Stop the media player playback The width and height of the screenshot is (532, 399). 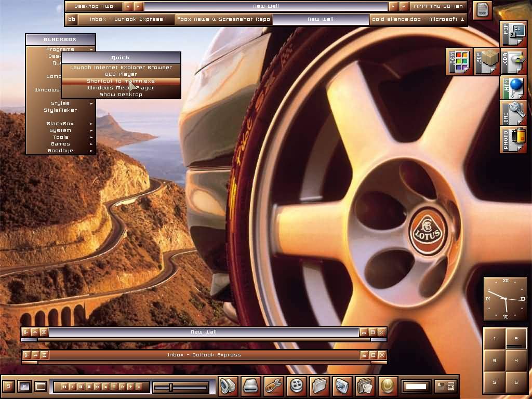coord(88,387)
